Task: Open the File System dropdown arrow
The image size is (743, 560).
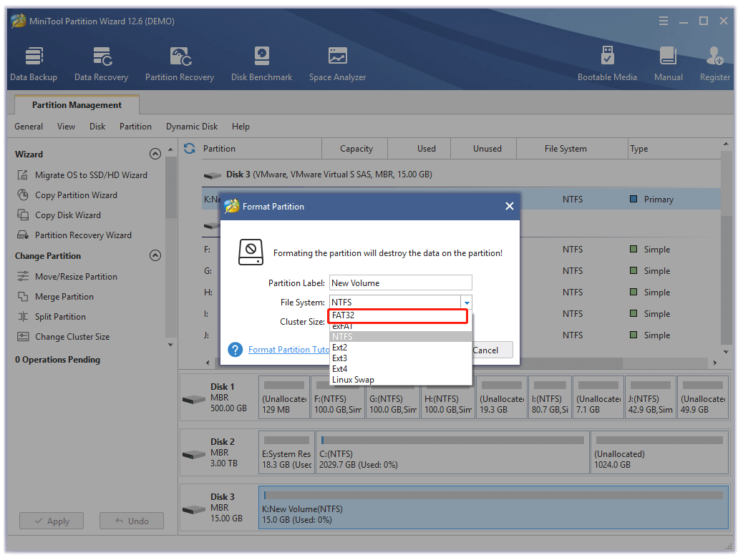Action: (x=467, y=303)
